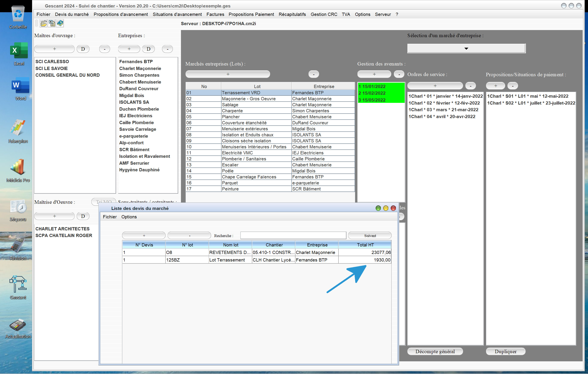Click the green button of Liste des devis window

tap(378, 208)
